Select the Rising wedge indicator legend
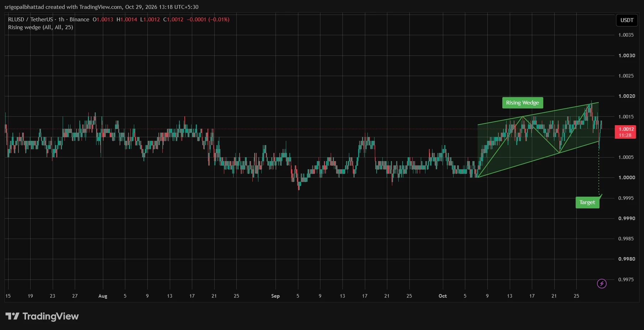Screen dimensions: 644x330 (x=41, y=27)
